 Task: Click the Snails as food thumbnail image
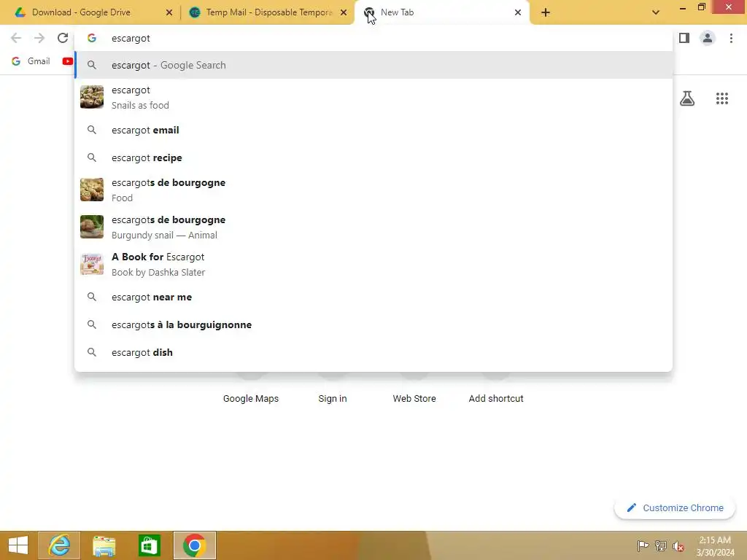point(91,97)
